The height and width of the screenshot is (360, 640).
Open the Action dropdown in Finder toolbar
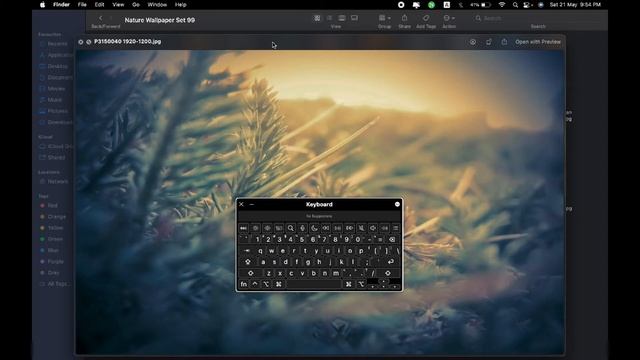click(x=449, y=18)
